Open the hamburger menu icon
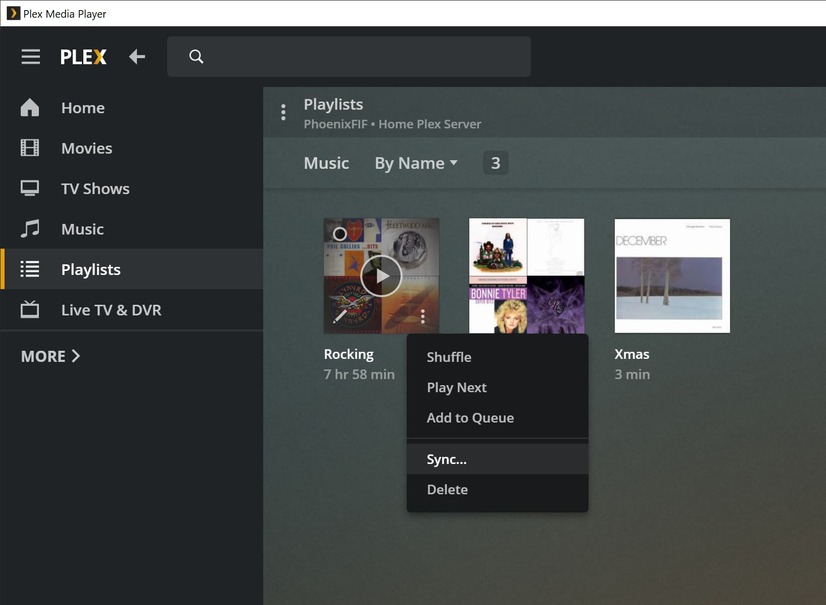Image resolution: width=826 pixels, height=605 pixels. point(31,56)
